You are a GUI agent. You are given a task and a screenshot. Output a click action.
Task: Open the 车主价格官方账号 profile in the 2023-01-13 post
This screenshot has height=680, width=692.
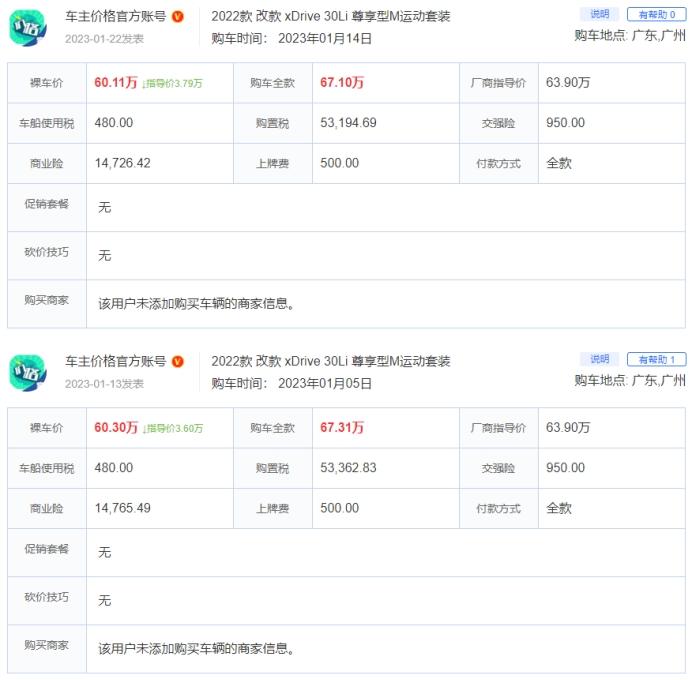pos(116,362)
